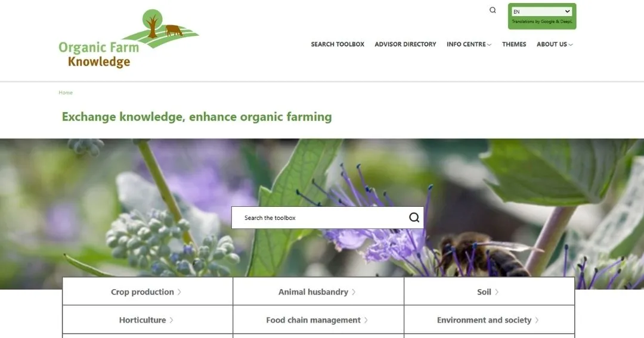Click the chevron next to Soil
The width and height of the screenshot is (644, 338).
point(497,292)
